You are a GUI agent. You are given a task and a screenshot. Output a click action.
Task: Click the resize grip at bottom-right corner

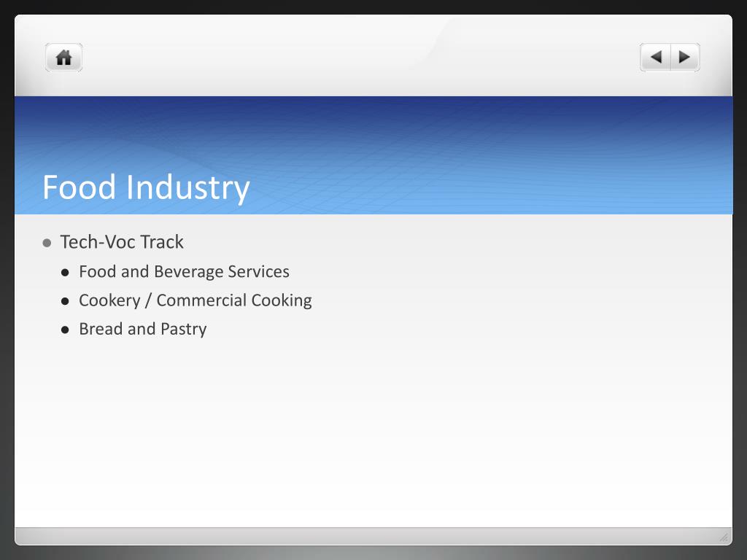724,537
